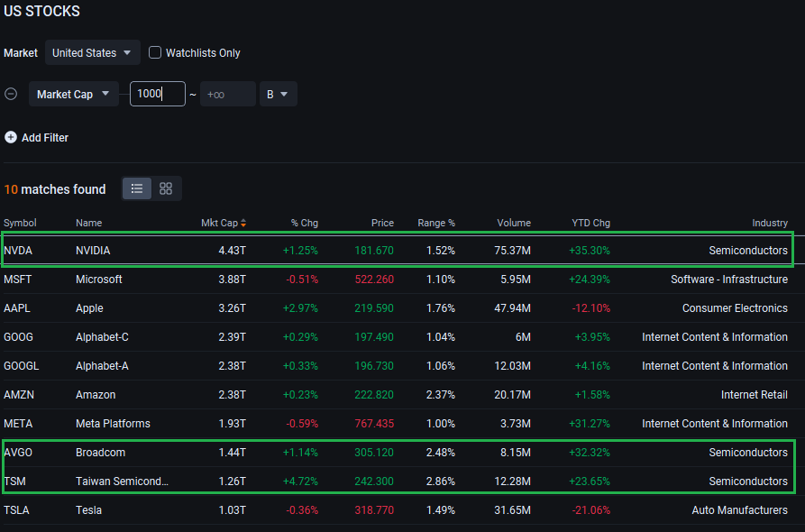Viewport: 805px width, 532px height.
Task: Select the Alphabet-C company name
Action: coord(102,337)
